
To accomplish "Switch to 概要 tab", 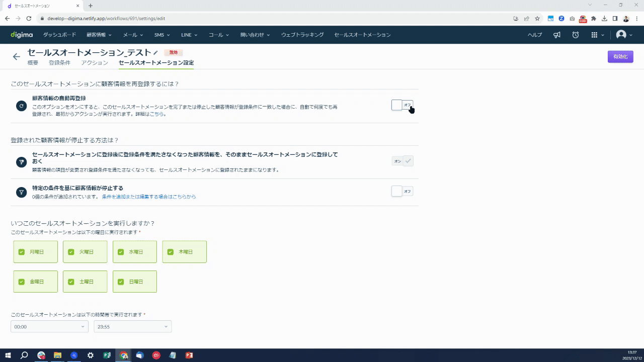I will tap(33, 63).
